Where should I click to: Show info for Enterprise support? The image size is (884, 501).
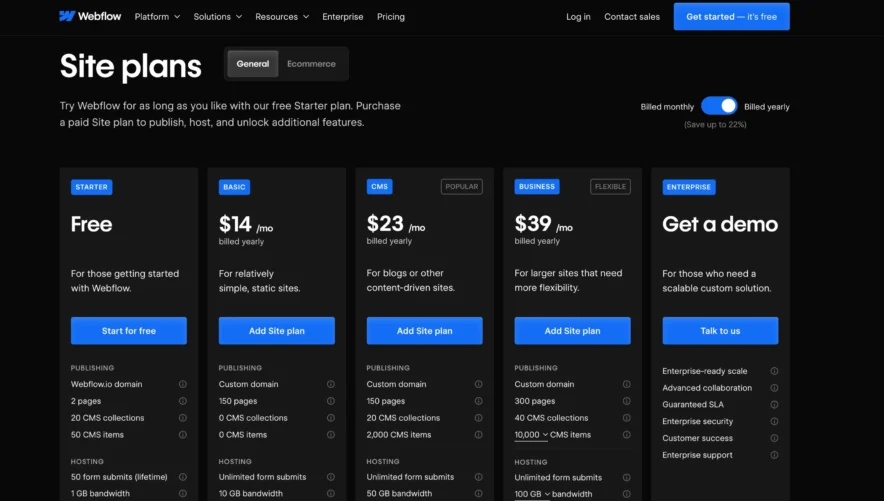pos(774,455)
